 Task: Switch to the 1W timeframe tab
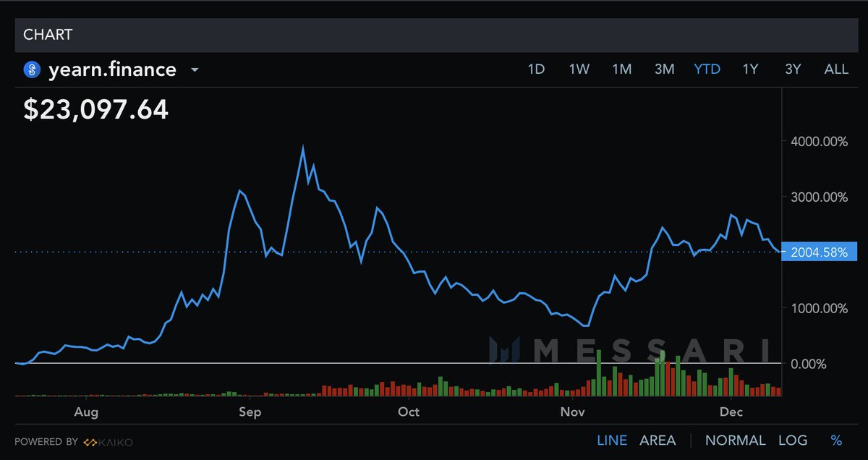click(x=579, y=69)
